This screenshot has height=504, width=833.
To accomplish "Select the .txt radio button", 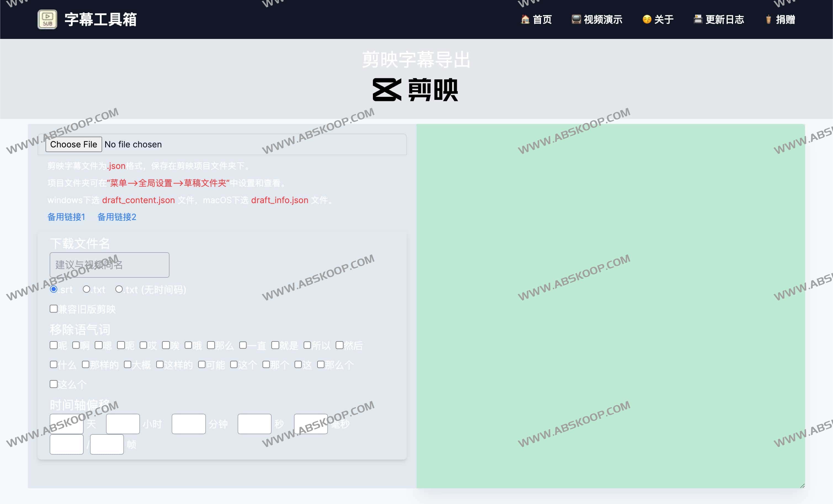I will click(87, 289).
